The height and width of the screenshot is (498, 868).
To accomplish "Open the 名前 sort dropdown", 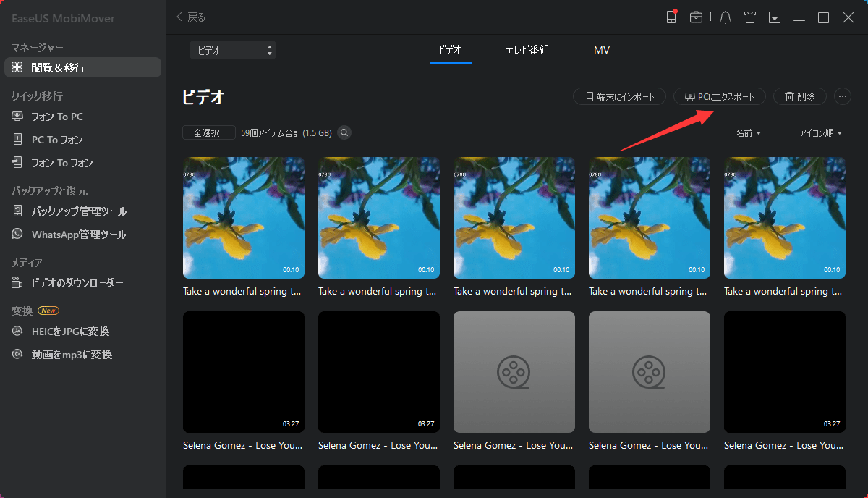I will tap(748, 132).
